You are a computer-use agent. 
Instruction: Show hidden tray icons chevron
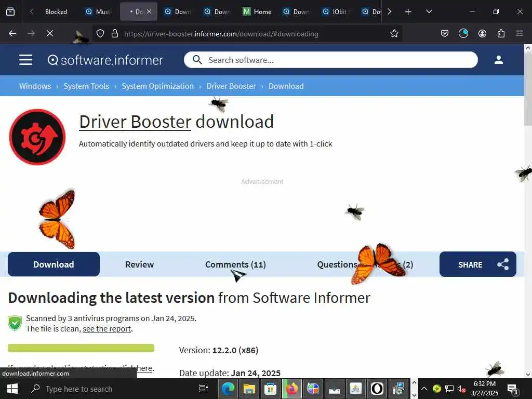pyautogui.click(x=424, y=389)
